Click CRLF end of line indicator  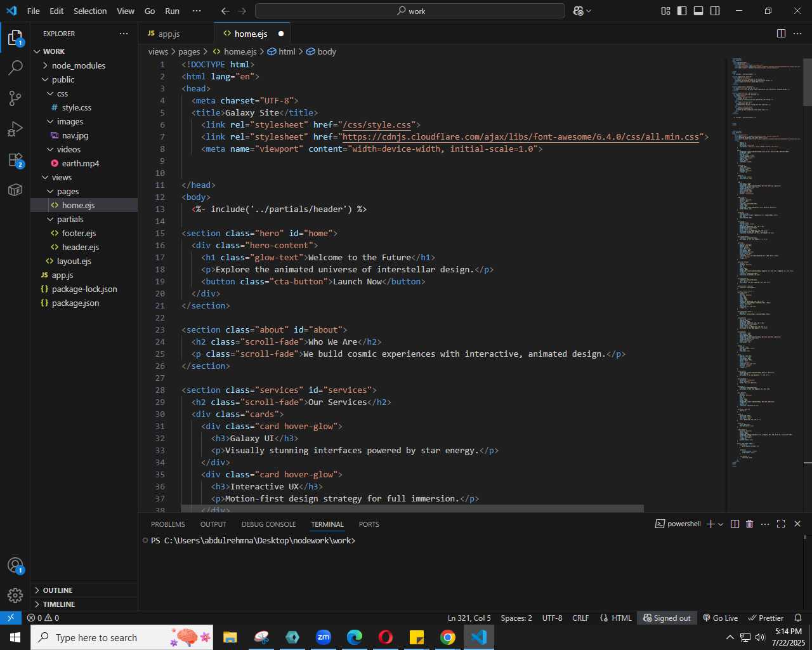(x=580, y=618)
